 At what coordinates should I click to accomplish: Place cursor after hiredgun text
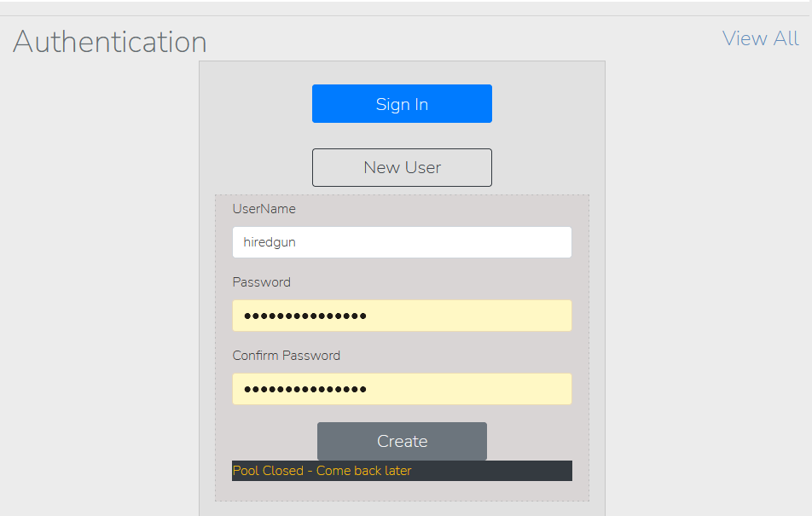click(x=296, y=242)
